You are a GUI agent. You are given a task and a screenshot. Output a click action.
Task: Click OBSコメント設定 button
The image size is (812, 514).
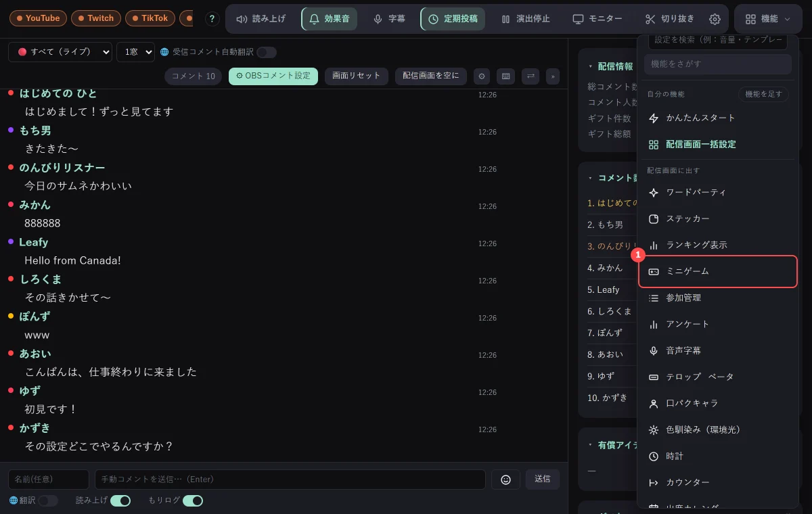(x=273, y=76)
